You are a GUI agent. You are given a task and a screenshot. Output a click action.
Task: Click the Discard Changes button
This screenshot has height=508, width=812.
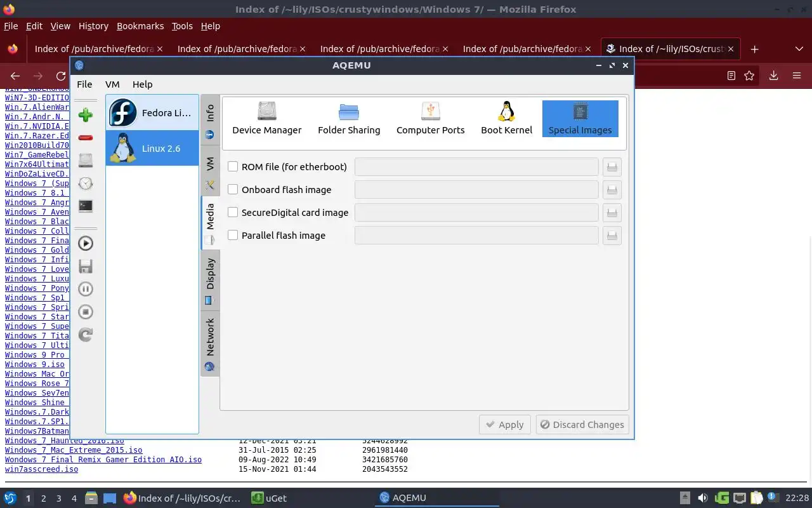pyautogui.click(x=582, y=425)
